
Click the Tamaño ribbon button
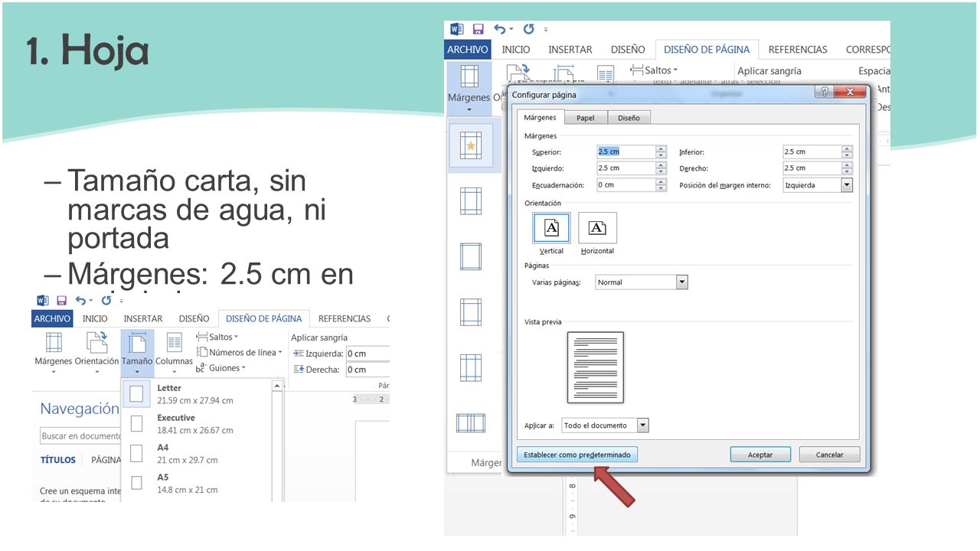pos(137,352)
